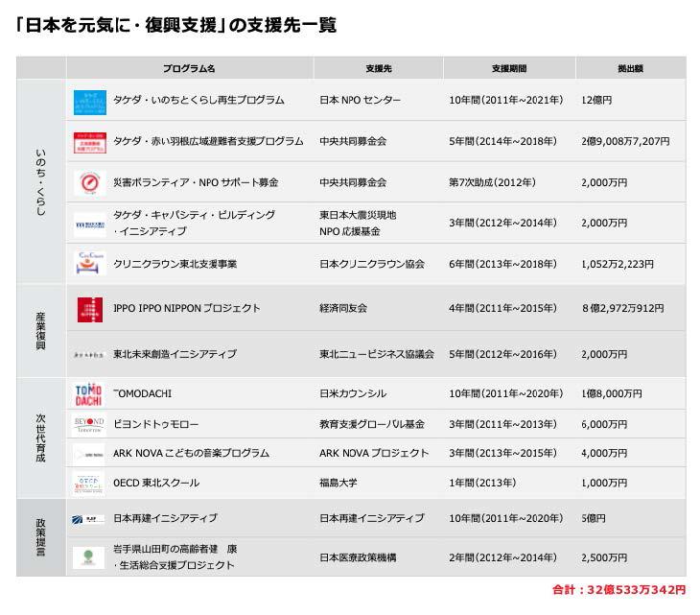The height and width of the screenshot is (615, 700).
Task: Click タケダ・いのちとくらし再生プログラム program name
Action: coord(198,100)
